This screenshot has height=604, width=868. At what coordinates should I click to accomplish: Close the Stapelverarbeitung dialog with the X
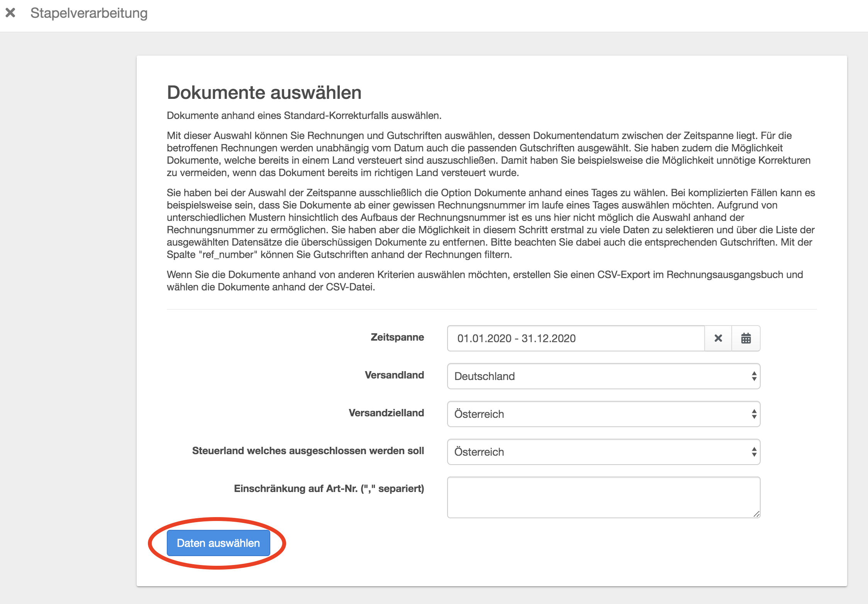[10, 13]
